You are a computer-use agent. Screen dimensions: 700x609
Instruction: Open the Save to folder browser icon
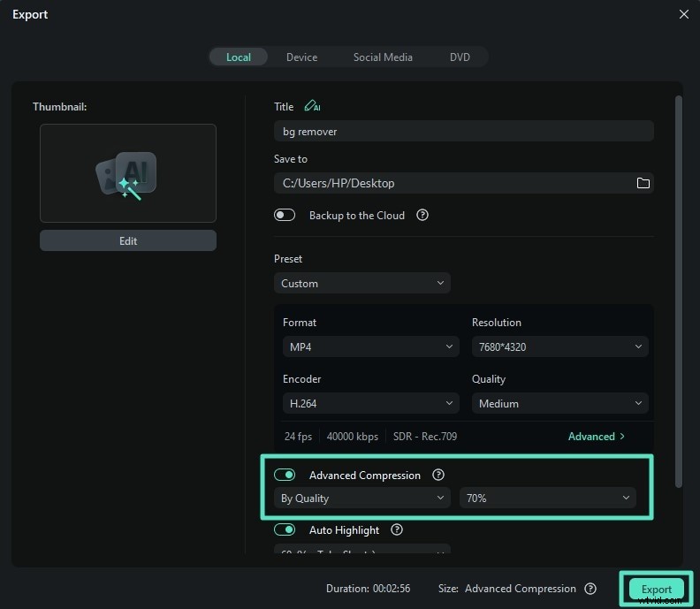[x=643, y=183]
